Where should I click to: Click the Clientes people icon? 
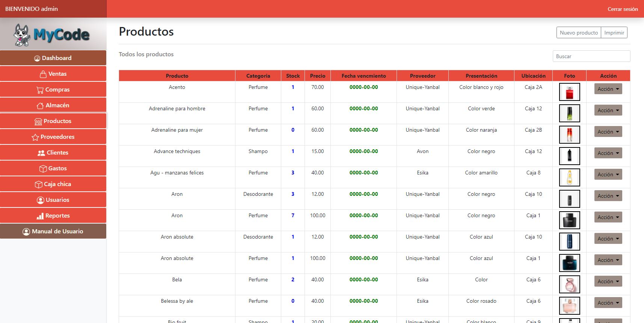coord(41,153)
